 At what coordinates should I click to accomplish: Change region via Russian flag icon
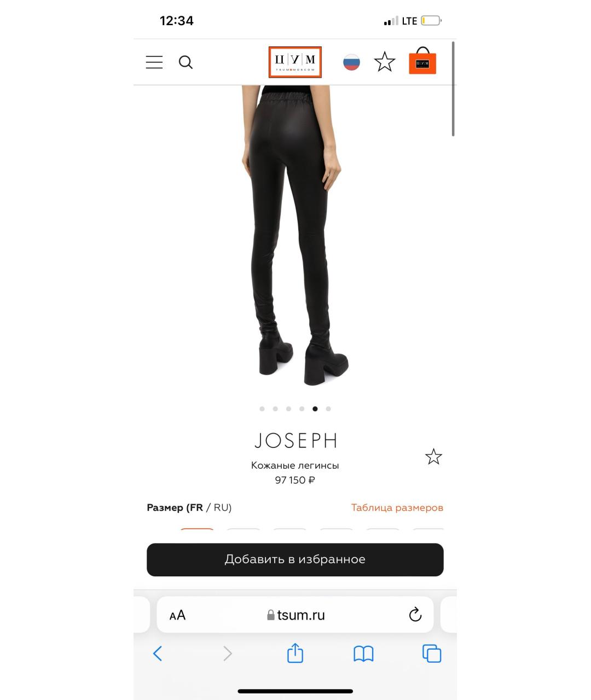pos(351,62)
